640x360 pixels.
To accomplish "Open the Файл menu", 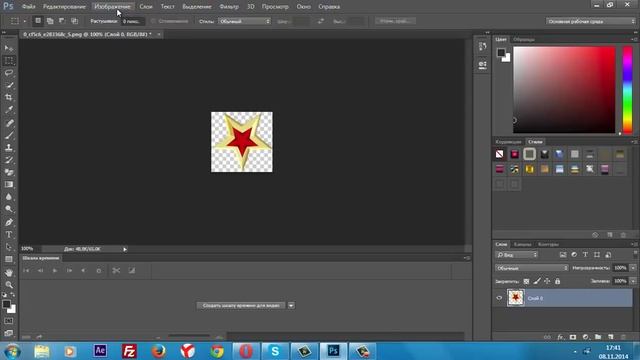I will click(28, 7).
